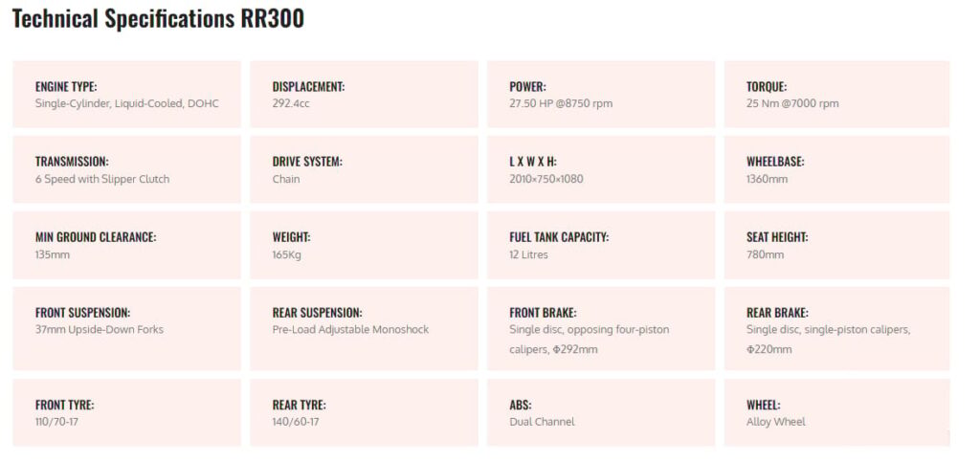Select the Fuel Tank Capacity card
980x462 pixels.
pyautogui.click(x=601, y=246)
